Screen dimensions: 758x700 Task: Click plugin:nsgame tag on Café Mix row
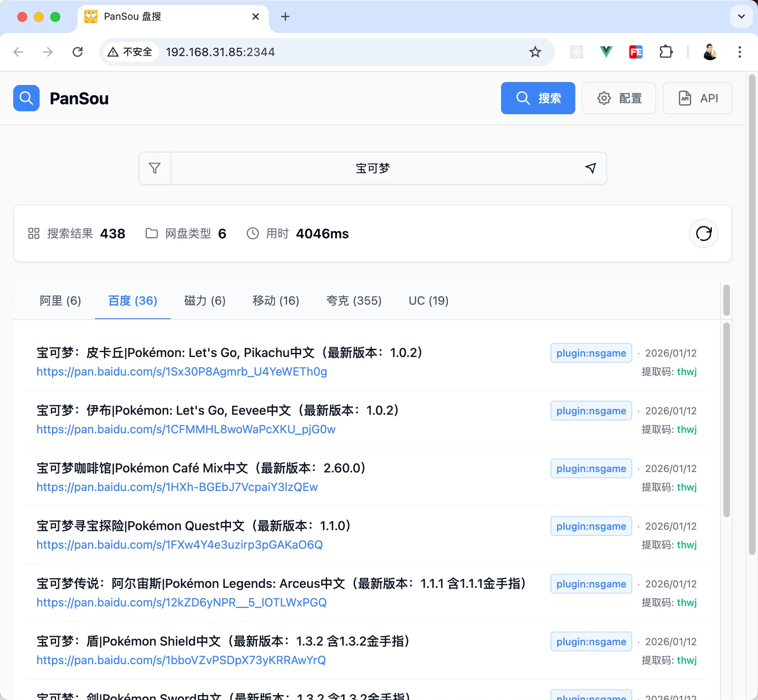tap(591, 468)
